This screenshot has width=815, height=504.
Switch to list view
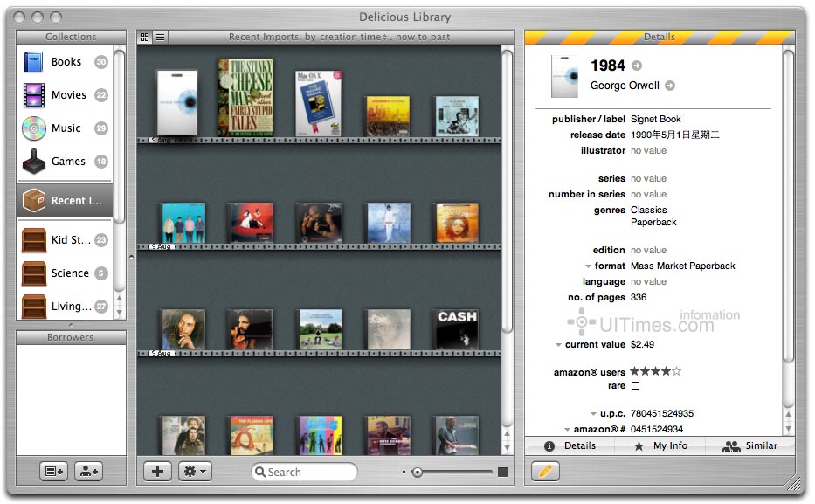(160, 37)
